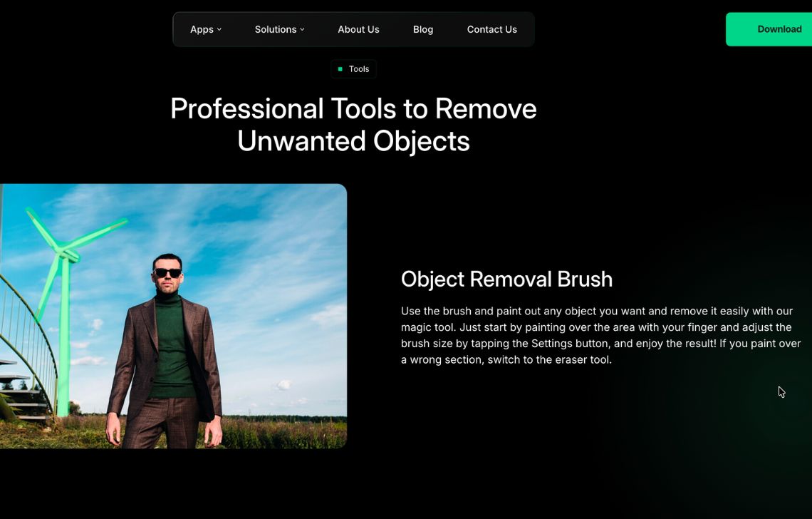The height and width of the screenshot is (519, 812).
Task: Click the 'Professional Tools to Remove' heading line
Action: click(353, 109)
